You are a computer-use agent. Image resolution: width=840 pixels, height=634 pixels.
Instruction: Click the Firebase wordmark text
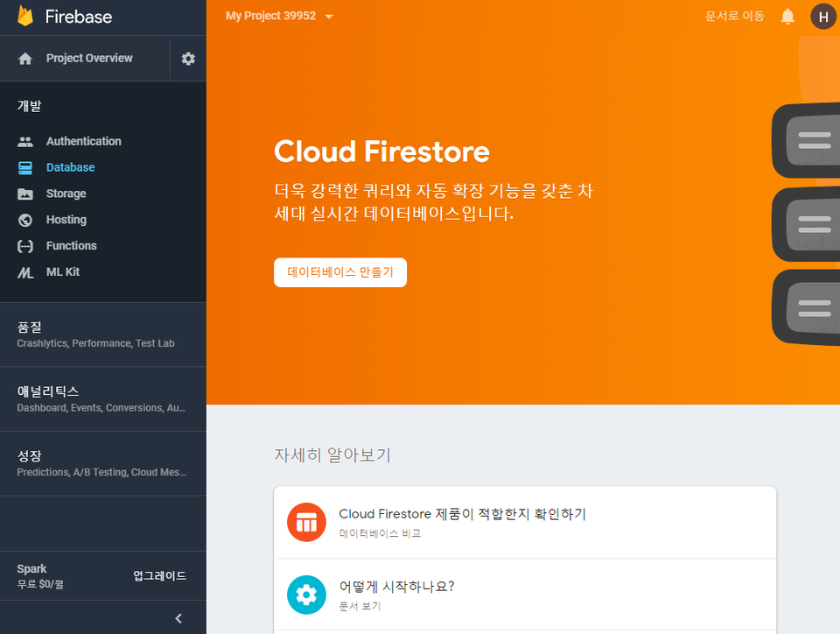79,17
